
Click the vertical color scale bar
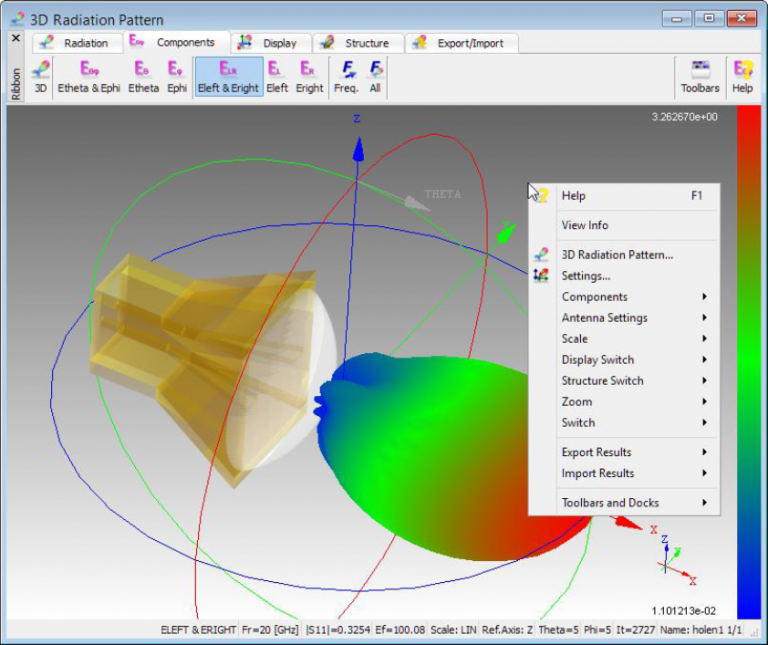pyautogui.click(x=748, y=360)
